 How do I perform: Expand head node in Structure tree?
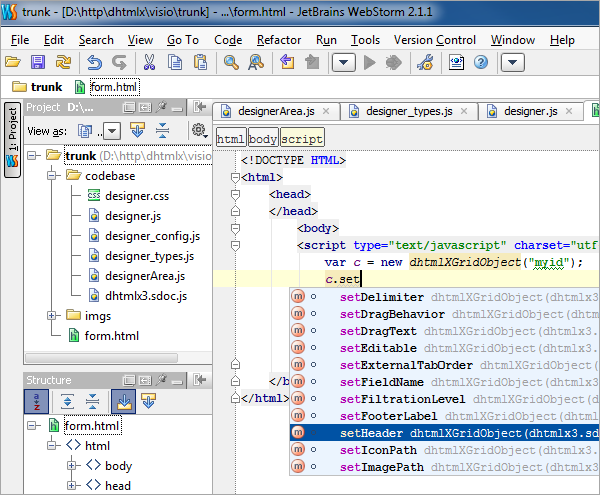pos(72,485)
